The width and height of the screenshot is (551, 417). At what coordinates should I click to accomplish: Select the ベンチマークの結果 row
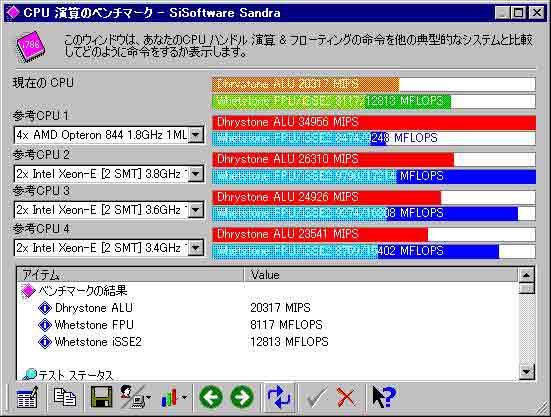click(x=83, y=291)
